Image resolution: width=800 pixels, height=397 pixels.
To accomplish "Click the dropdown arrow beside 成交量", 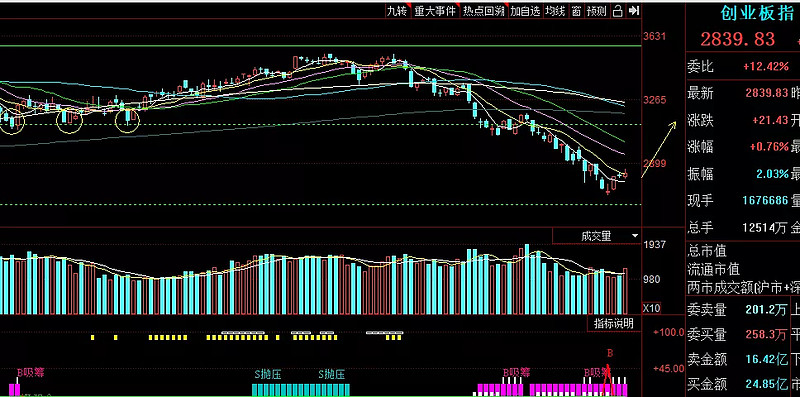I will [x=635, y=236].
